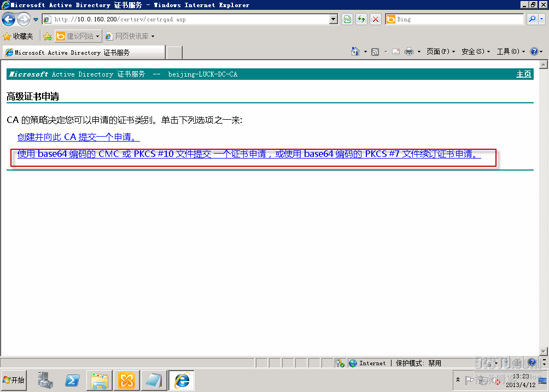Open the notepad icon in taskbar
The height and width of the screenshot is (392, 549).
coord(154,381)
